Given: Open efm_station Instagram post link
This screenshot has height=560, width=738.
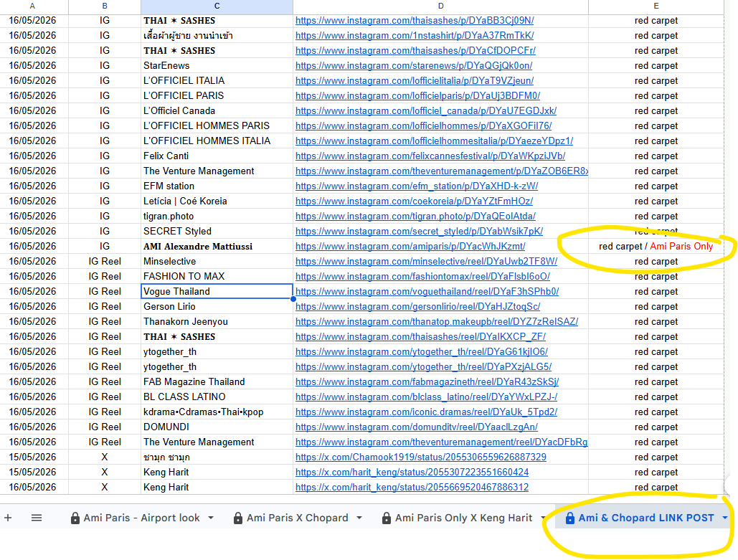Looking at the screenshot, I should tap(417, 186).
